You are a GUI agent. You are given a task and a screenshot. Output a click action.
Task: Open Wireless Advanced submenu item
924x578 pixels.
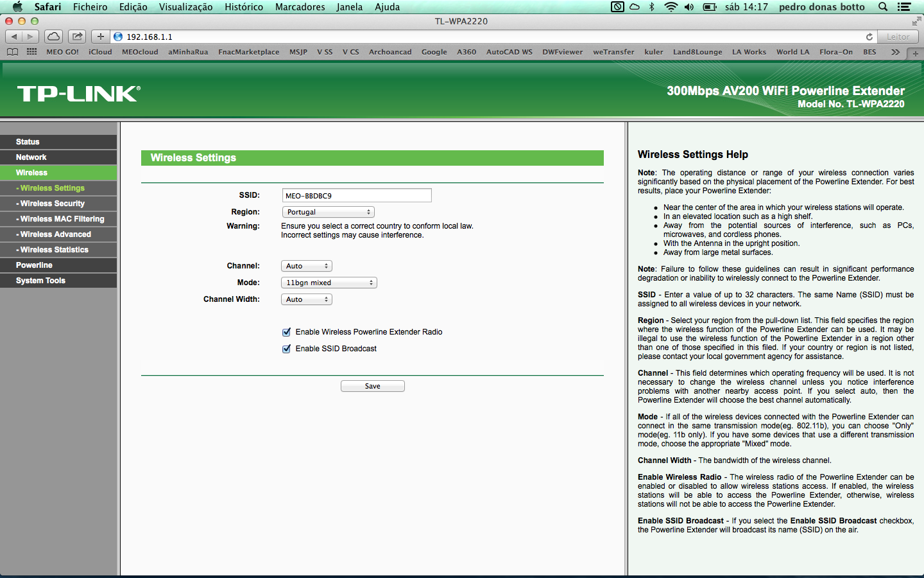[58, 234]
